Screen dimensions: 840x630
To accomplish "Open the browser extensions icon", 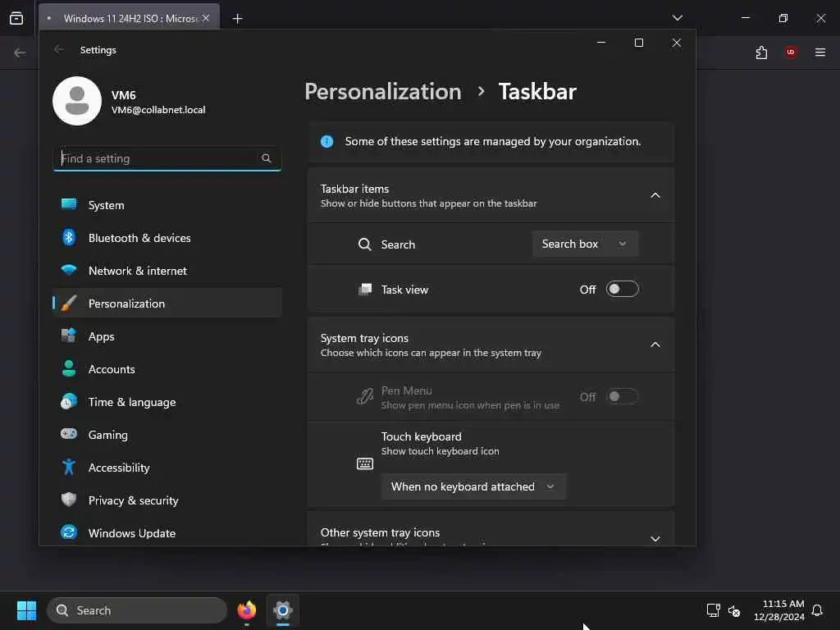I will pos(761,52).
